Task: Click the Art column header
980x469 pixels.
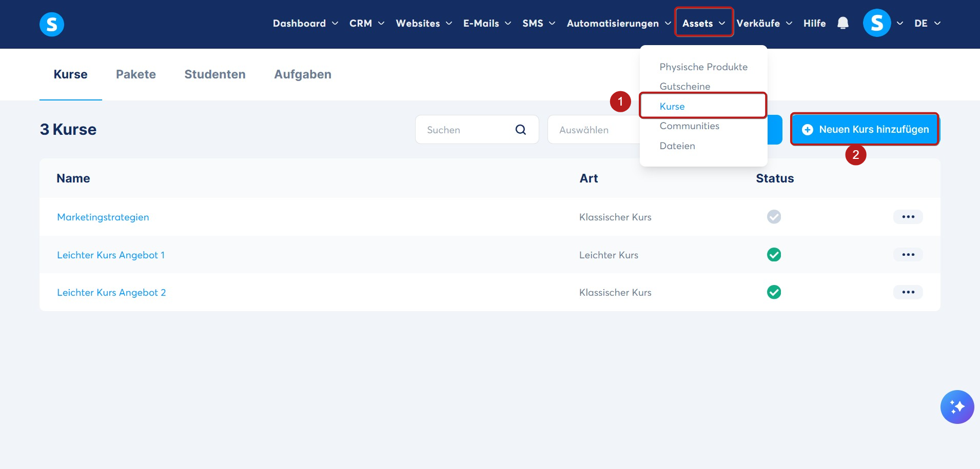Action: [x=589, y=178]
